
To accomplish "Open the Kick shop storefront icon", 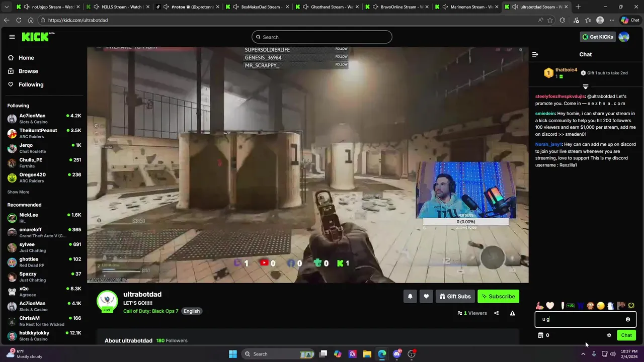I will [x=541, y=335].
